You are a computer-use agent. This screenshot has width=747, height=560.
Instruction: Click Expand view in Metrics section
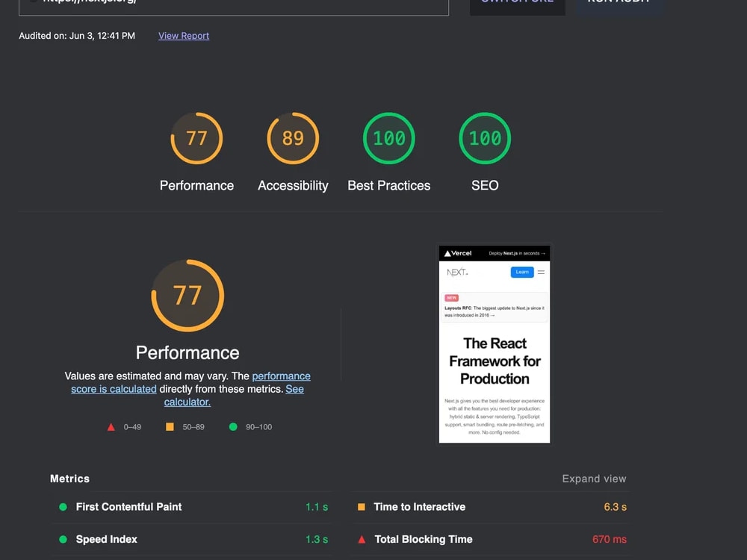click(x=594, y=479)
